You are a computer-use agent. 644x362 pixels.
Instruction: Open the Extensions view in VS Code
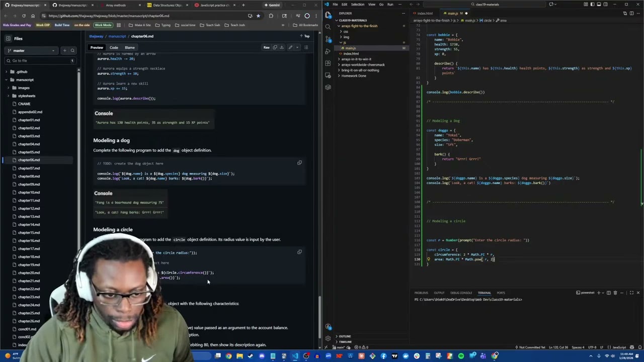(x=328, y=63)
